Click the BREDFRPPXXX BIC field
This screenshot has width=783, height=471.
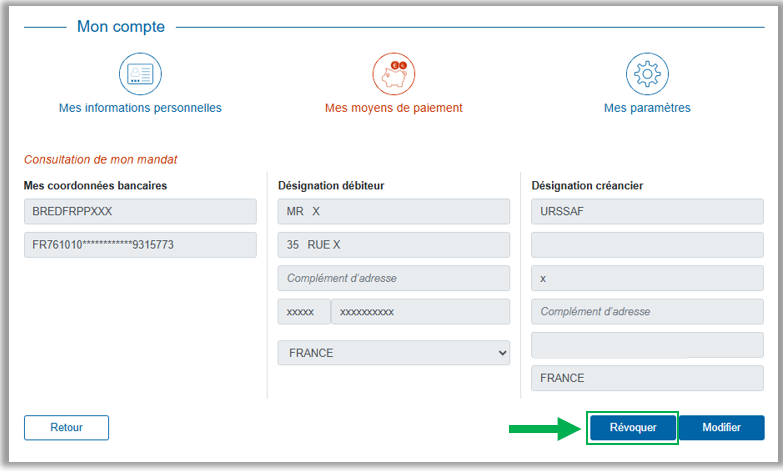coord(140,212)
